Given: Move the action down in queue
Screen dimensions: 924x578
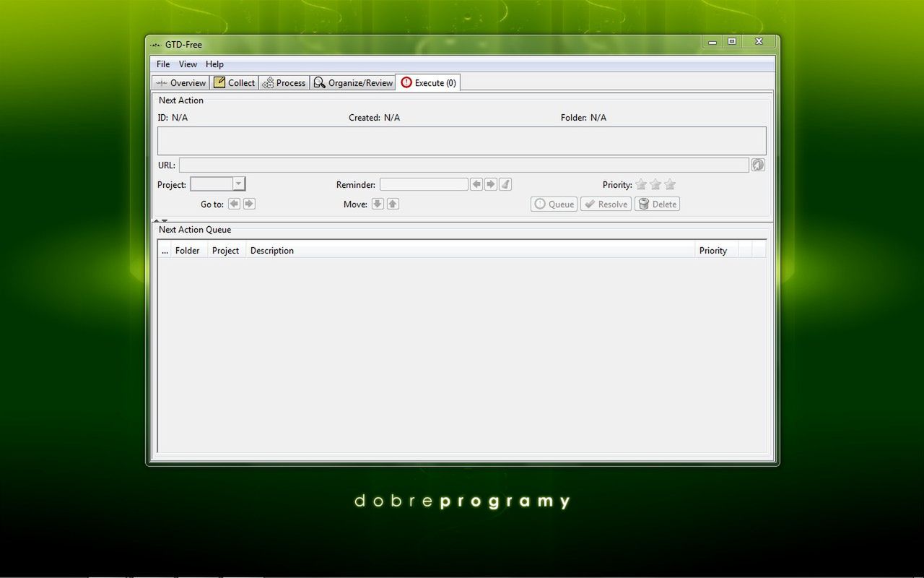Looking at the screenshot, I should [378, 204].
